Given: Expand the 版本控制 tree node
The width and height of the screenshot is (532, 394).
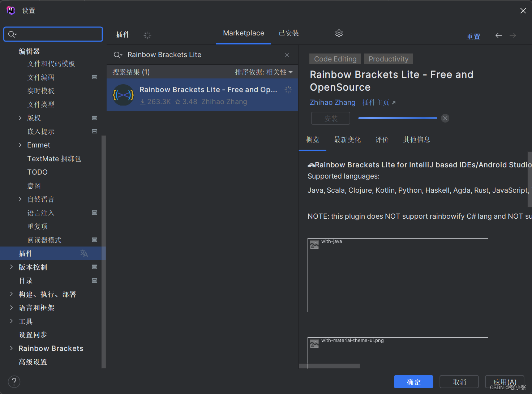Looking at the screenshot, I should (12, 267).
